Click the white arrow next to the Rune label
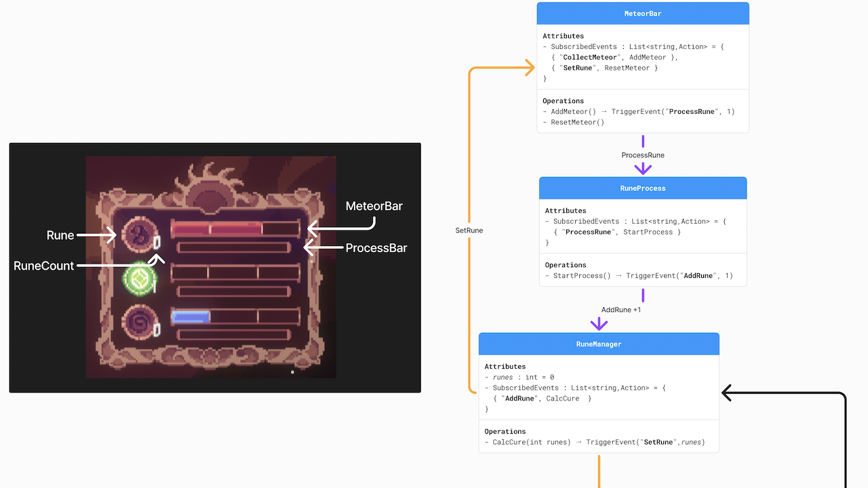868x488 pixels. pyautogui.click(x=97, y=235)
